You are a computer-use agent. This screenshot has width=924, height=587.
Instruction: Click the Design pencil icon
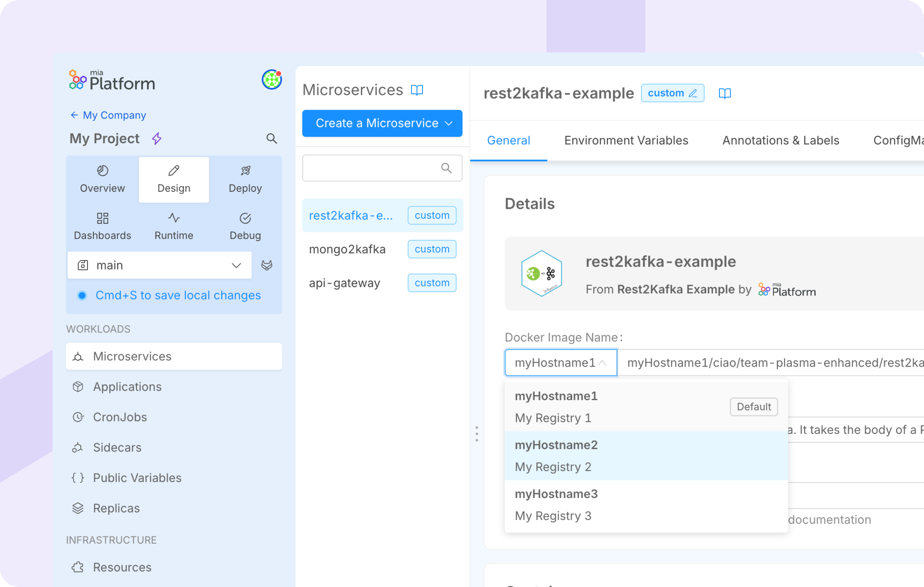point(173,170)
